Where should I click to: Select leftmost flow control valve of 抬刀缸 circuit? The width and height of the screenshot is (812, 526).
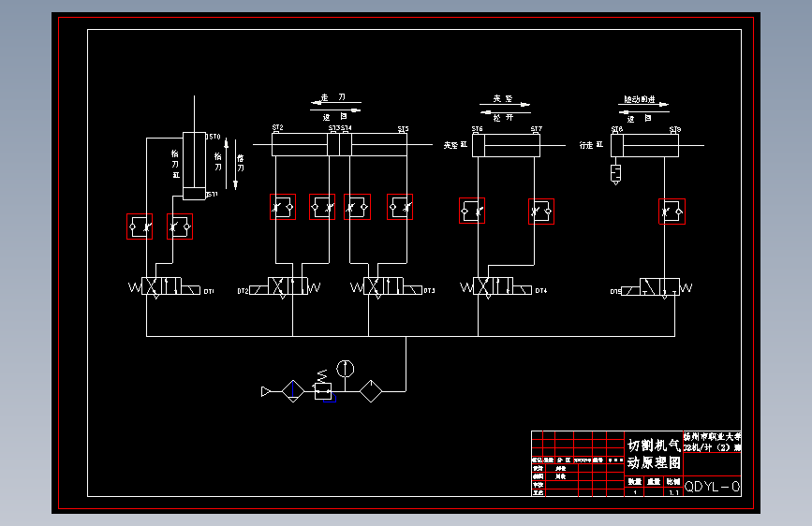(140, 226)
